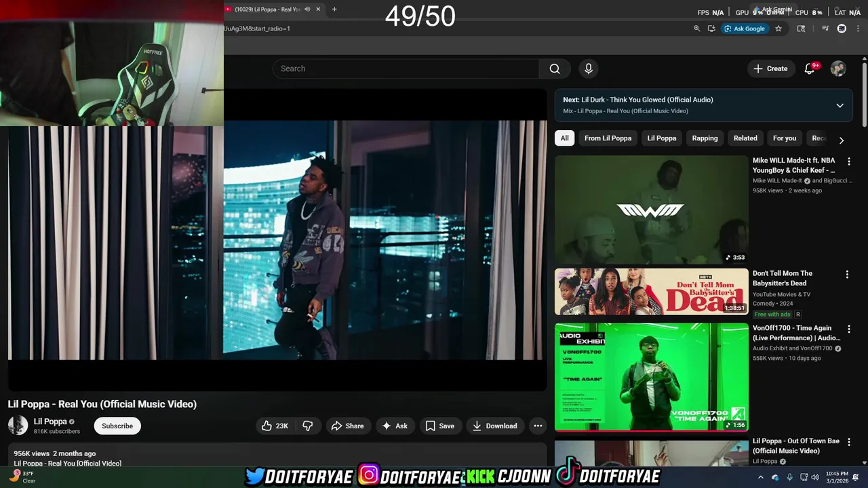
Task: Start voice search with microphone icon
Action: (589, 68)
